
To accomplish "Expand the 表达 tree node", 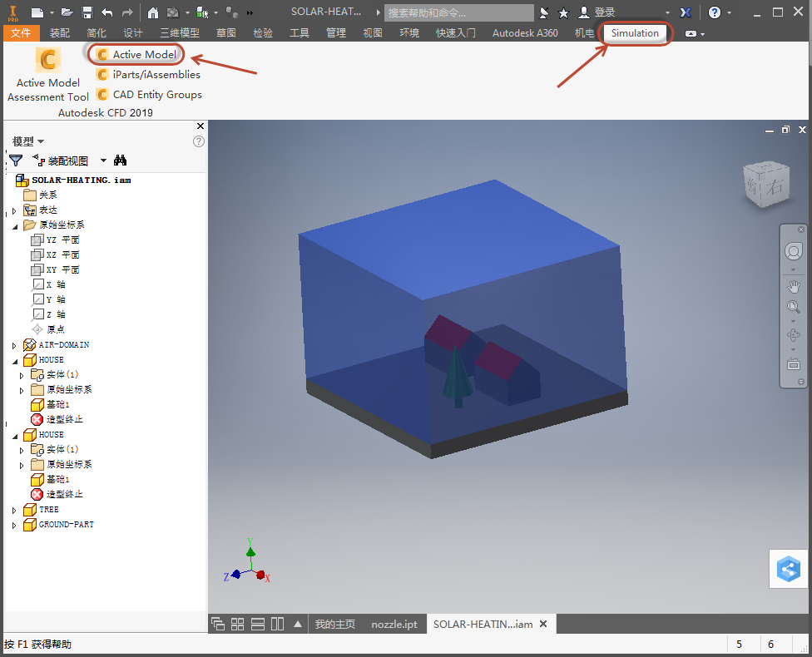I will (14, 211).
